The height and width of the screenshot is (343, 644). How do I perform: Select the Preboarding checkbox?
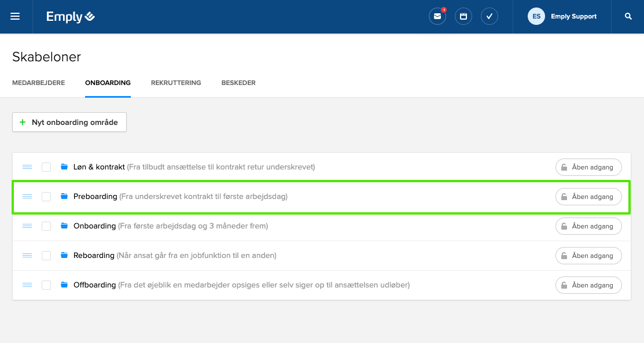46,197
